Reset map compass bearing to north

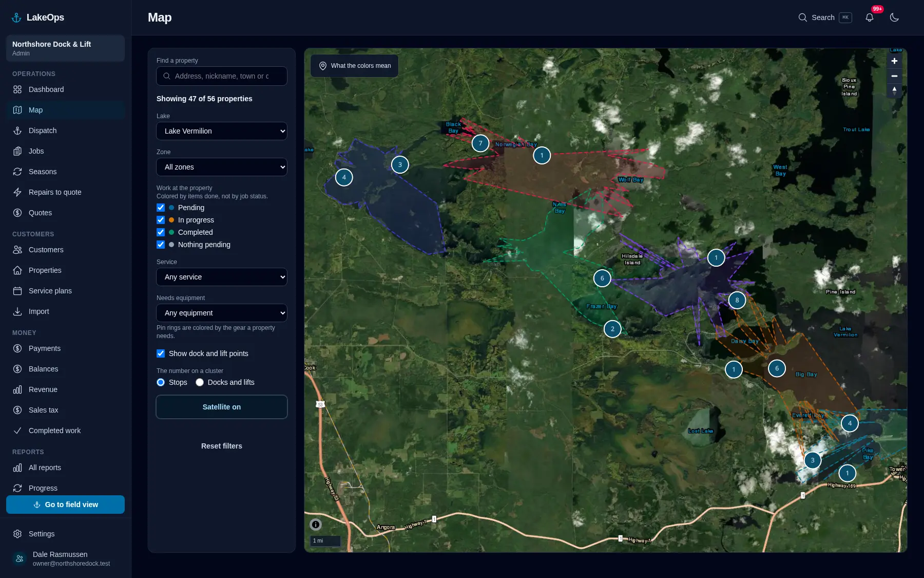(x=894, y=90)
